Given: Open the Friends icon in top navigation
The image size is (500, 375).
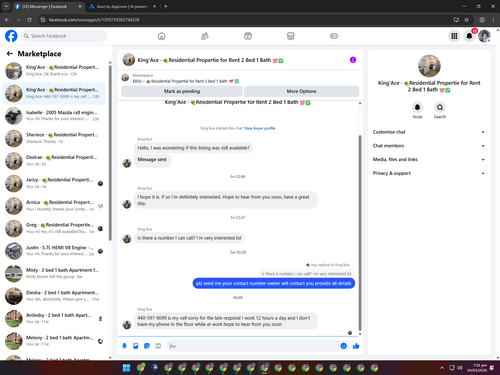Looking at the screenshot, I should click(205, 36).
